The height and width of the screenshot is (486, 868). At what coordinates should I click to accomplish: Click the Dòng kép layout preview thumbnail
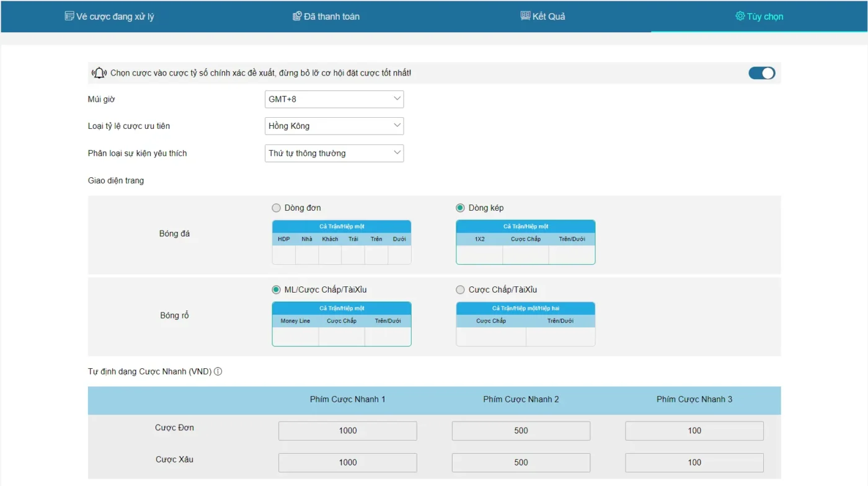pyautogui.click(x=525, y=242)
